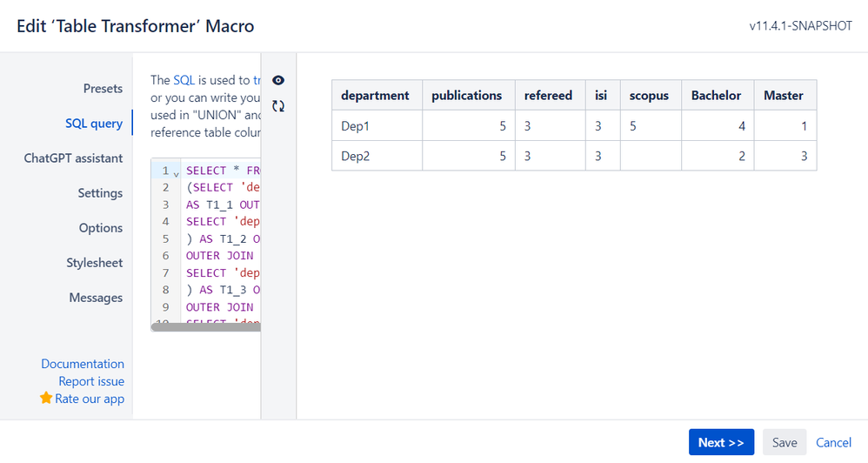The width and height of the screenshot is (868, 463).
Task: Toggle the preview eye icon
Action: 278,80
